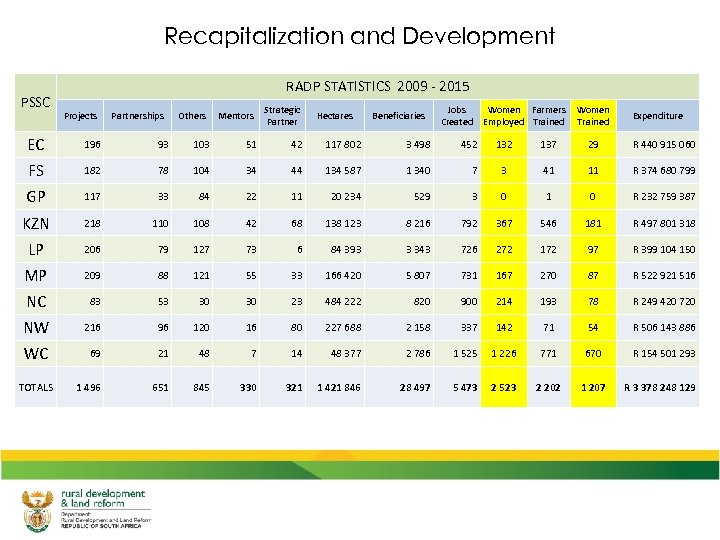Click the NW row label
The image size is (720, 540).
click(x=36, y=327)
